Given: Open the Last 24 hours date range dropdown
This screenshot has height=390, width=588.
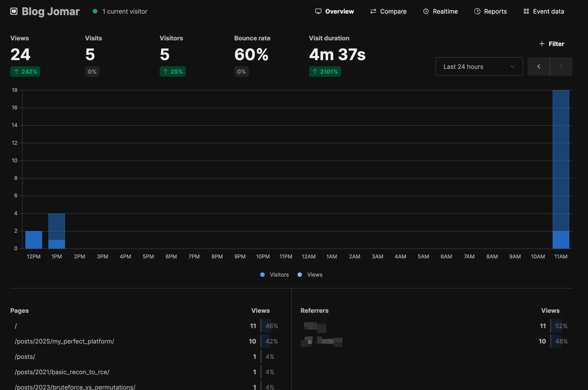Looking at the screenshot, I should [x=479, y=66].
